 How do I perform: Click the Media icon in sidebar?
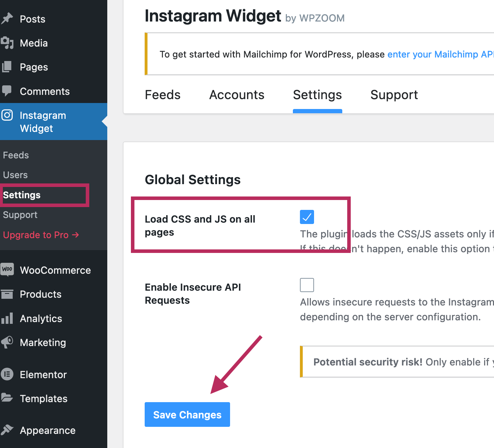(x=7, y=43)
